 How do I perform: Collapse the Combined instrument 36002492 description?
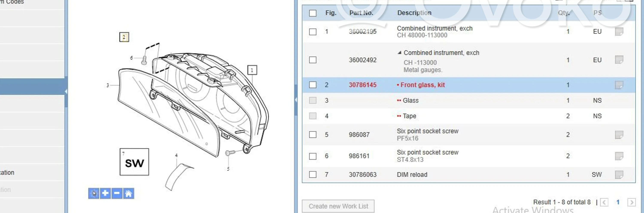coord(399,53)
